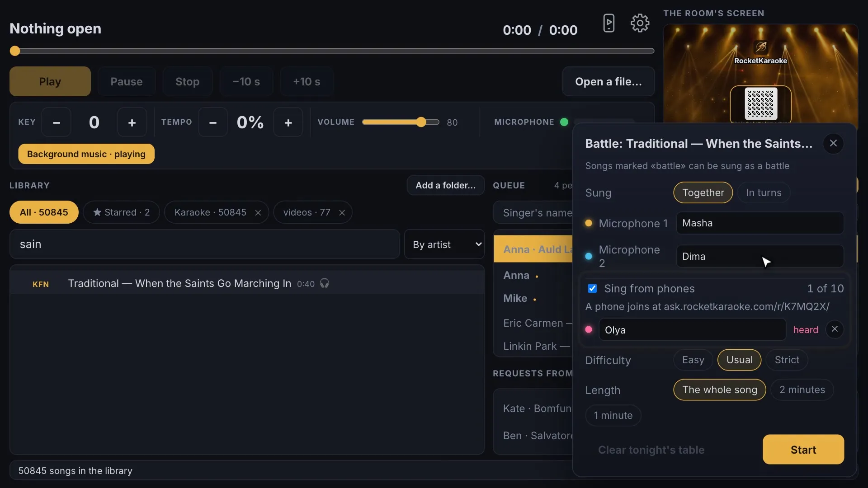Filter library by videos folder

pyautogui.click(x=307, y=212)
